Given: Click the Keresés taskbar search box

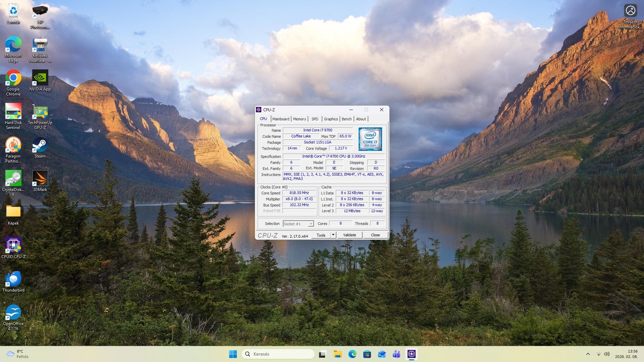Looking at the screenshot, I should click(x=278, y=354).
